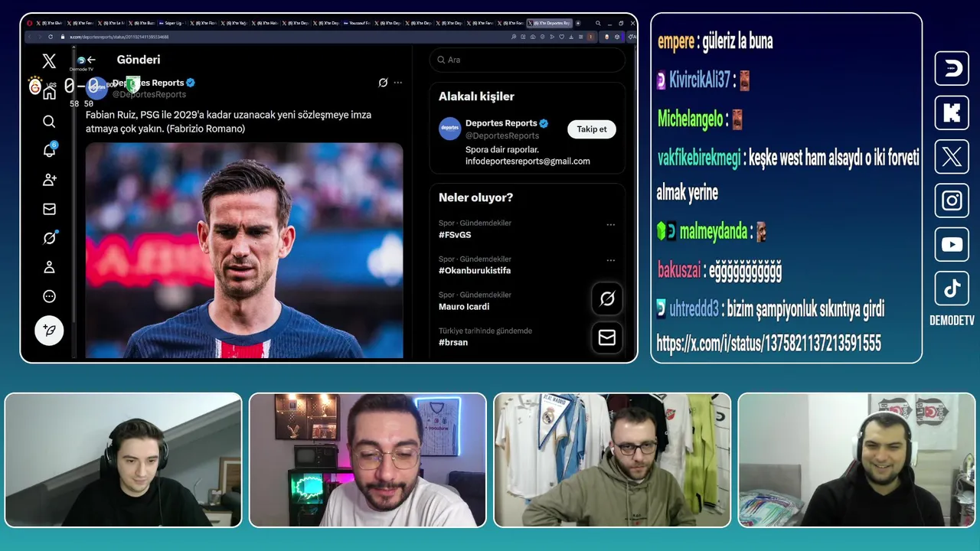Reload the page in the browser toolbar

coord(51,36)
